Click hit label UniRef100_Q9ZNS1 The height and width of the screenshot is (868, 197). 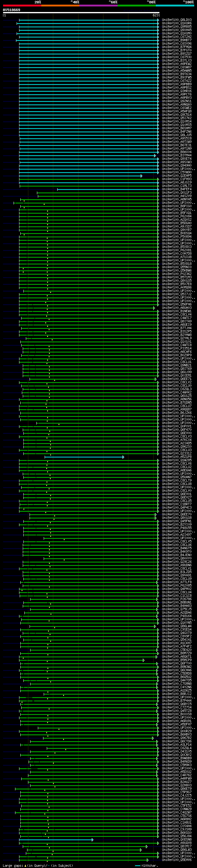176,101
